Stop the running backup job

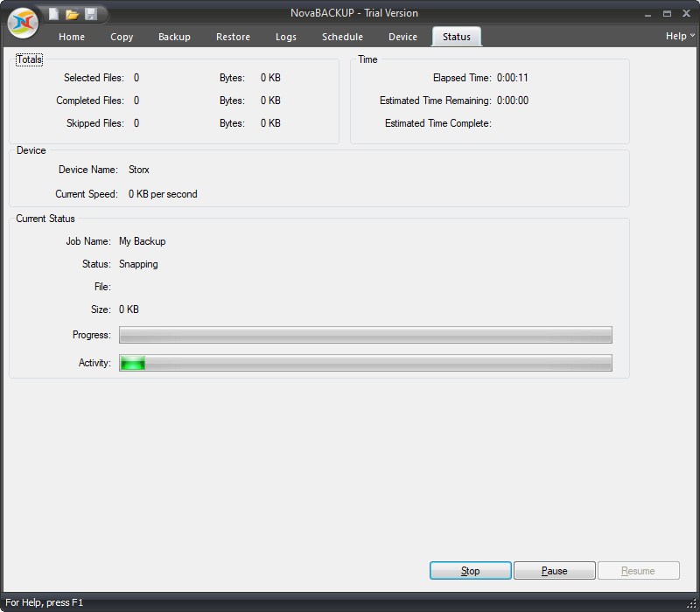471,571
